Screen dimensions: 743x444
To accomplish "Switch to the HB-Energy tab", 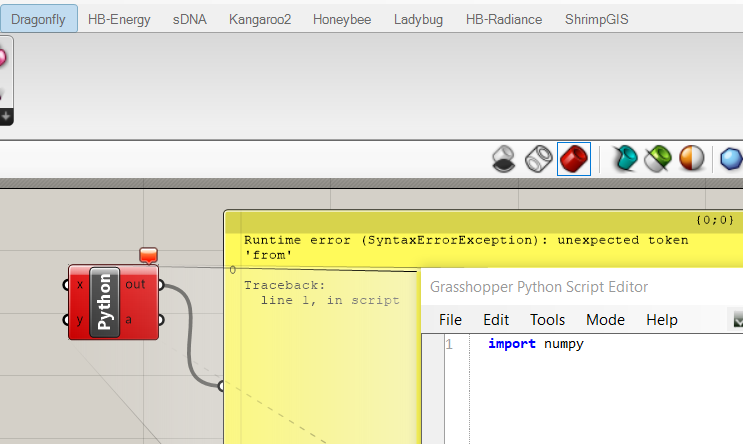I will coord(119,19).
